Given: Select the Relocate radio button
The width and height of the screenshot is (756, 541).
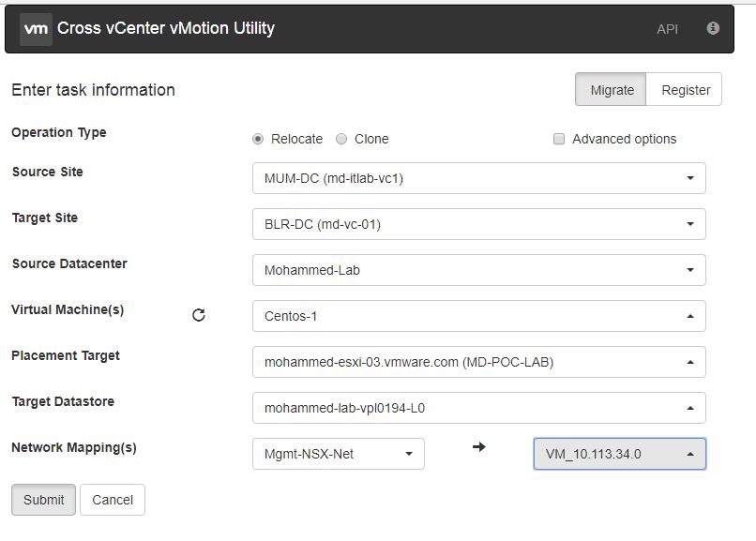Looking at the screenshot, I should (258, 139).
